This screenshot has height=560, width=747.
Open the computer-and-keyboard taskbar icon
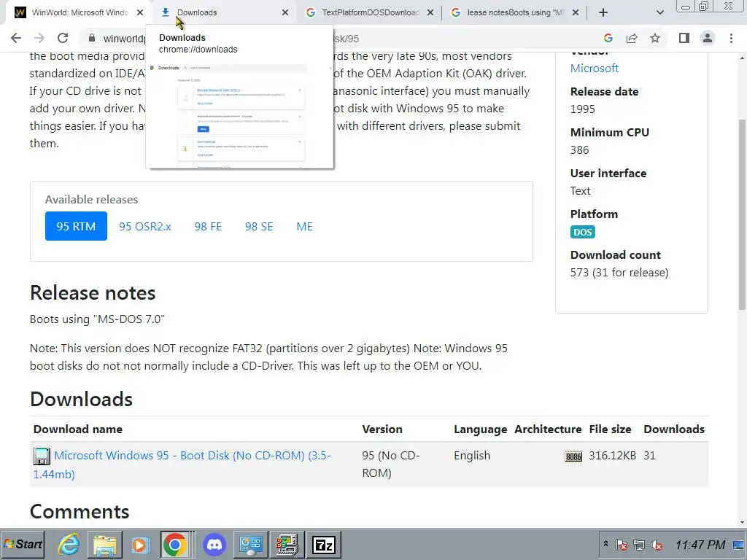(x=287, y=544)
